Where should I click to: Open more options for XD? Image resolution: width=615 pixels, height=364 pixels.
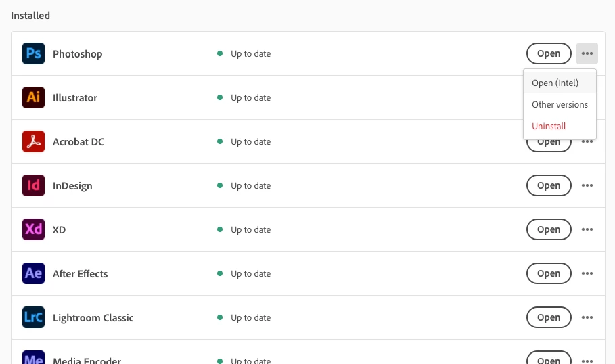[x=587, y=229]
